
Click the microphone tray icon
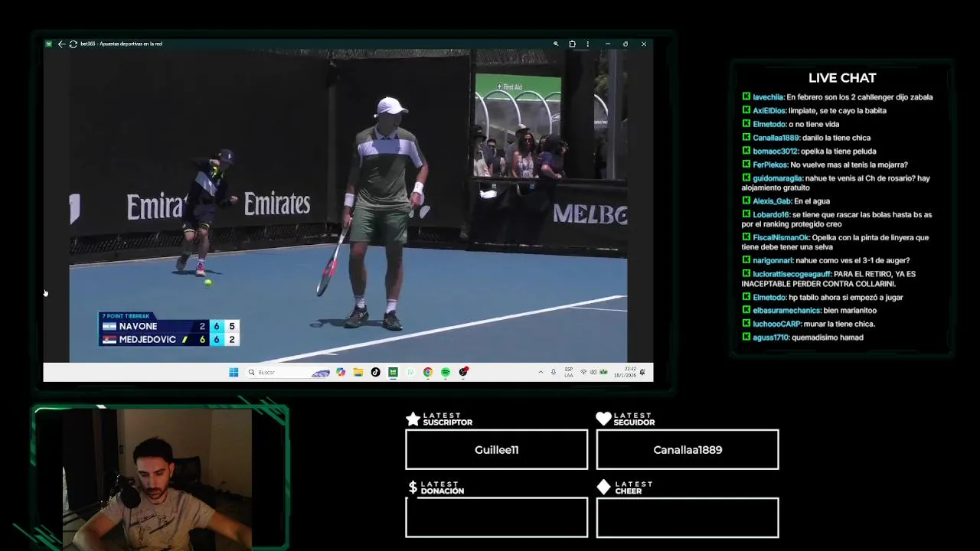[554, 372]
